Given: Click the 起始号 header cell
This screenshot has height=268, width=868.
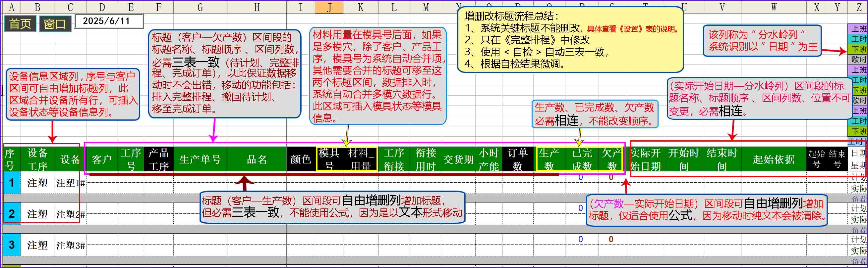Looking at the screenshot, I should point(816,159).
